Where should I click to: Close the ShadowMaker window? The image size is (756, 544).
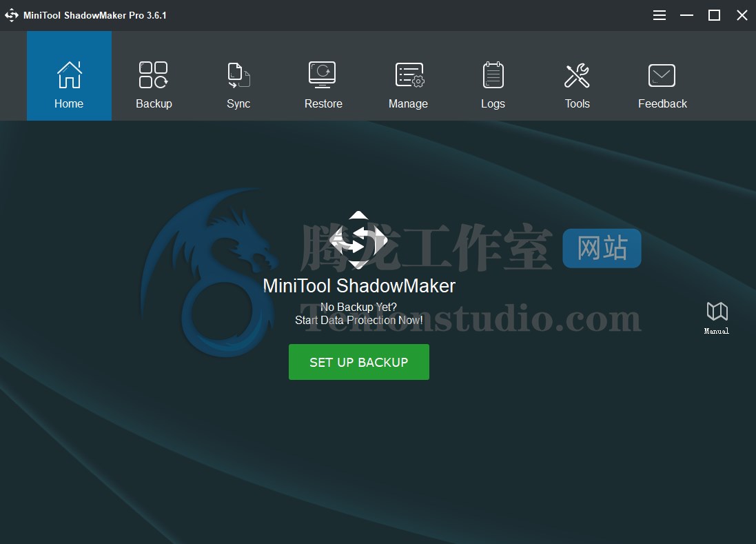coord(742,15)
